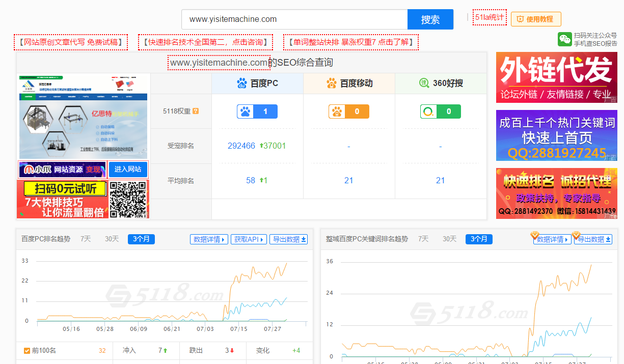This screenshot has width=624, height=364.
Task: Open the 快速排名技术全国第二 ad link
Action: pyautogui.click(x=205, y=42)
